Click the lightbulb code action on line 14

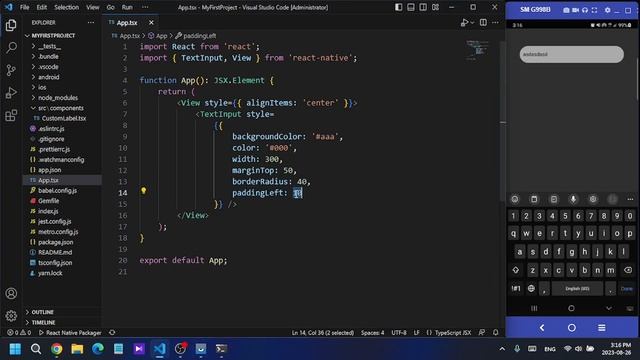[x=143, y=191]
